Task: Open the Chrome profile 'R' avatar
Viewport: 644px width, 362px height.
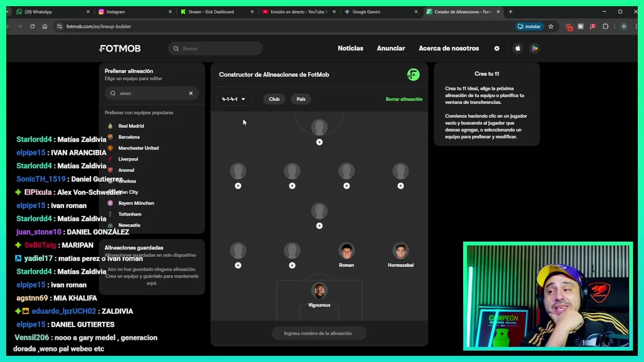Action: click(x=624, y=26)
